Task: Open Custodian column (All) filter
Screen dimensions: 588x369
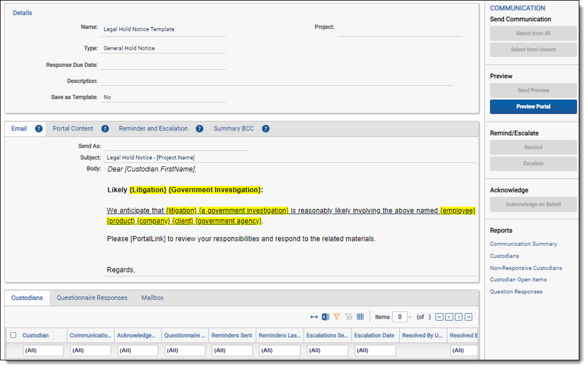Action: click(43, 351)
